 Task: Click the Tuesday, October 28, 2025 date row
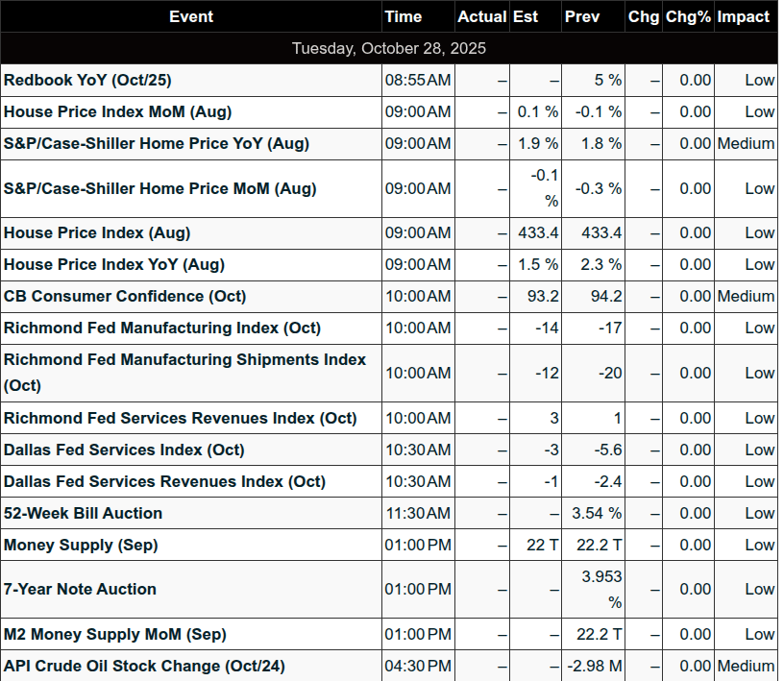tap(389, 48)
